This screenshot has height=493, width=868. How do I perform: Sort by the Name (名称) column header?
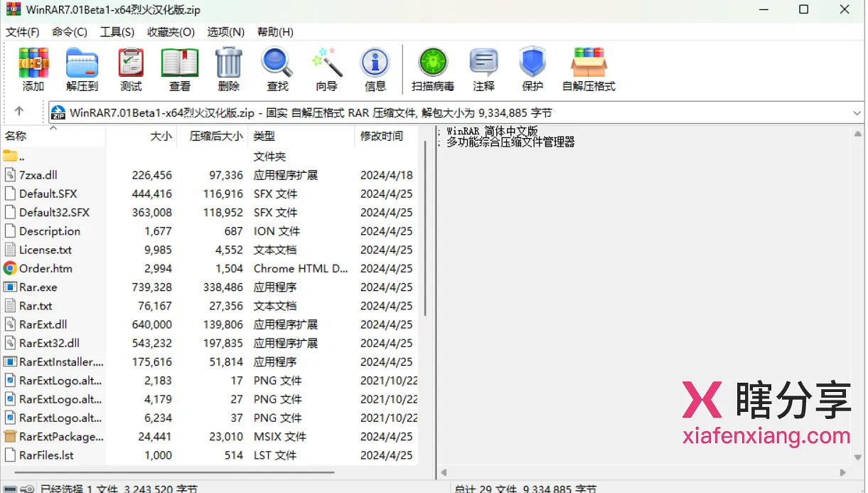coord(53,136)
